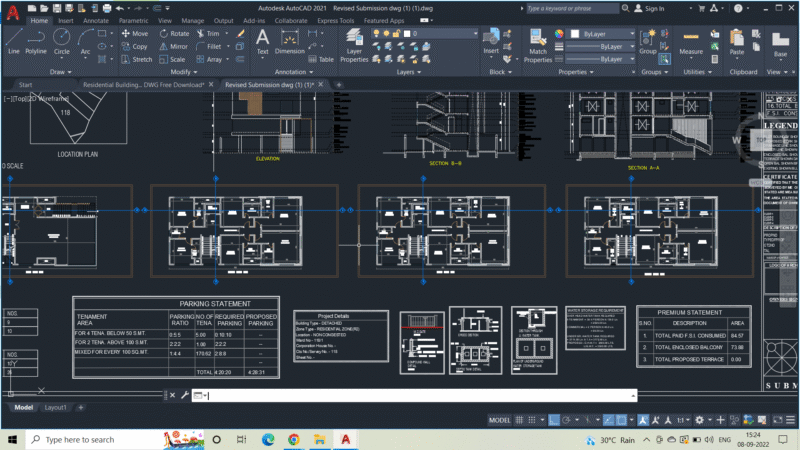Image resolution: width=800 pixels, height=450 pixels.
Task: Open the Annotate ribbon tab
Action: 95,20
